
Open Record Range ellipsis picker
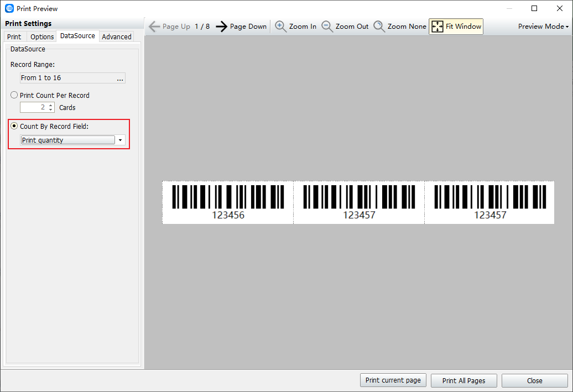120,78
